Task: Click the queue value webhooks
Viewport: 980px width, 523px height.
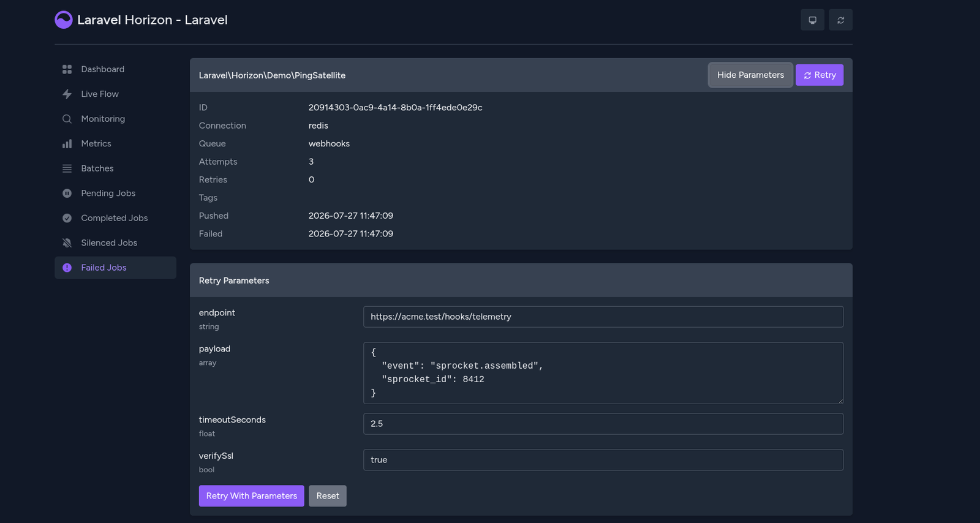Action: click(x=329, y=143)
